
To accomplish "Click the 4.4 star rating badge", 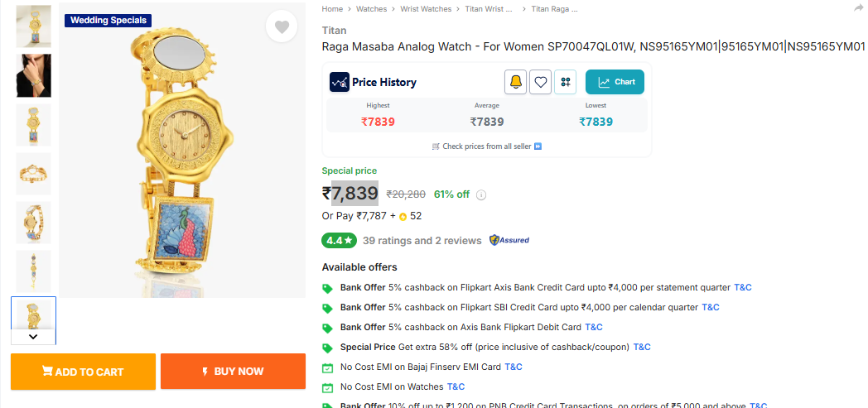I will (340, 241).
